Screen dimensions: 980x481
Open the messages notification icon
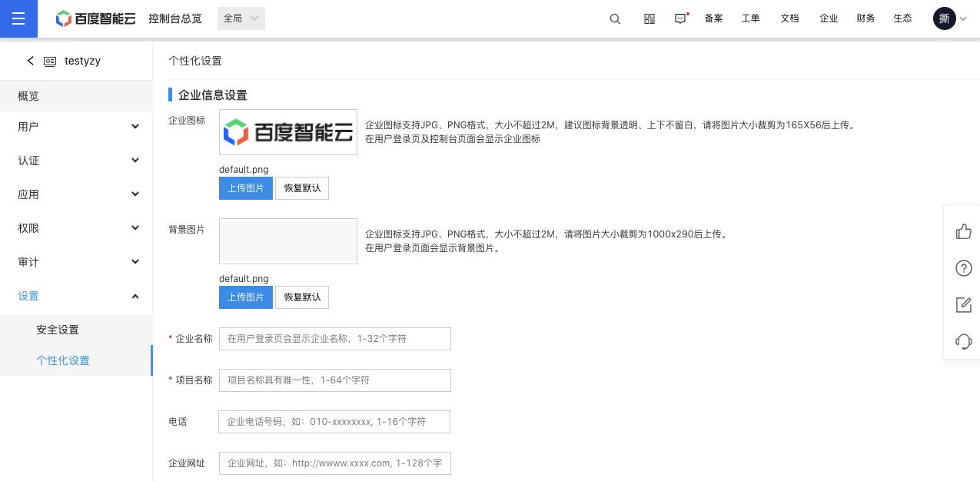680,18
